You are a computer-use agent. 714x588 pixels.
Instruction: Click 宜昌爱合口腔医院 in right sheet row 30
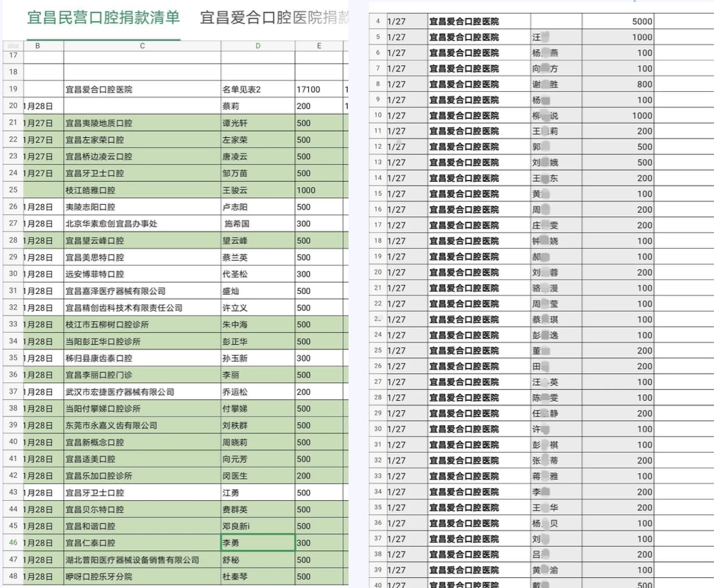click(x=479, y=429)
